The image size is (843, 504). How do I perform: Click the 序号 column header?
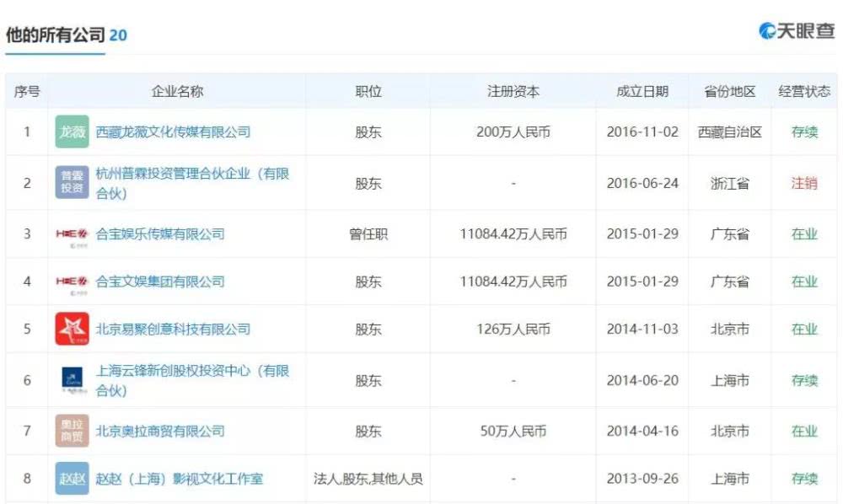click(27, 91)
